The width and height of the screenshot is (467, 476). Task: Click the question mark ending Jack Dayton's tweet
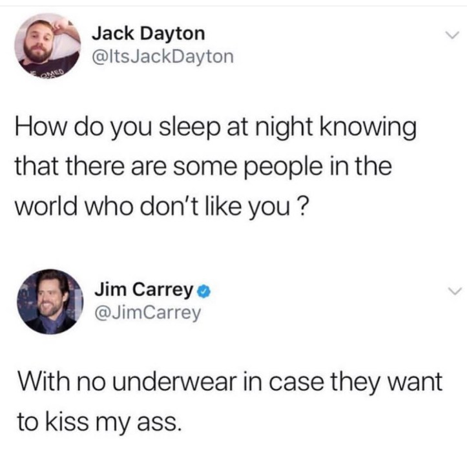click(305, 205)
